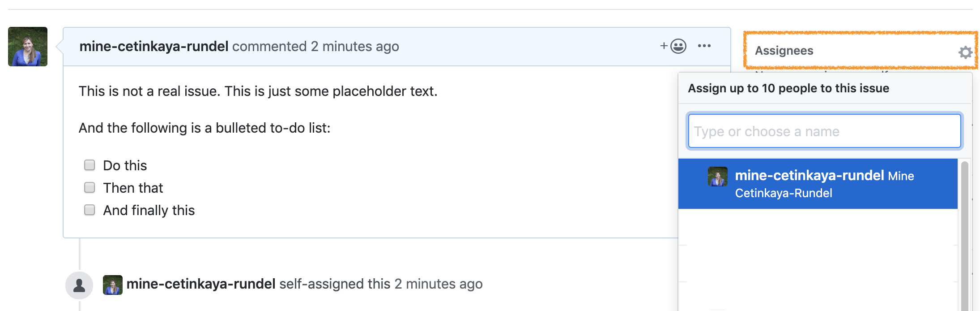Focus the "Type or choose a name" field
This screenshot has width=980, height=311.
[x=824, y=131]
